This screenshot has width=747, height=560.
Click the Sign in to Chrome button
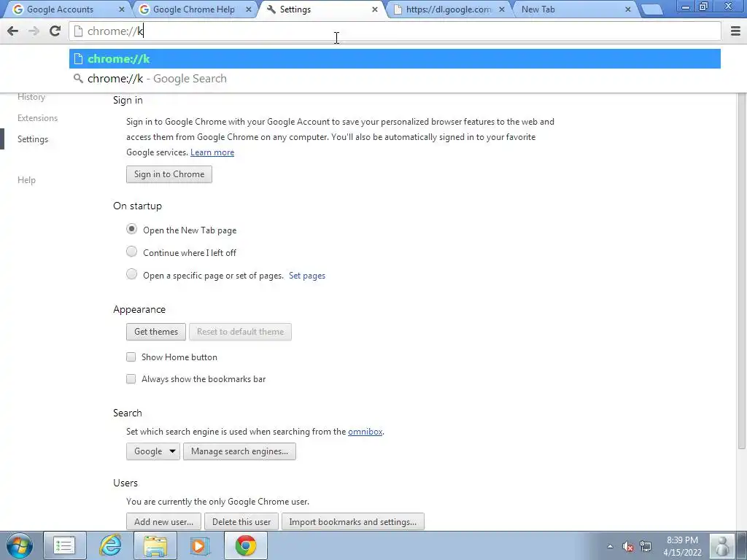pyautogui.click(x=169, y=174)
